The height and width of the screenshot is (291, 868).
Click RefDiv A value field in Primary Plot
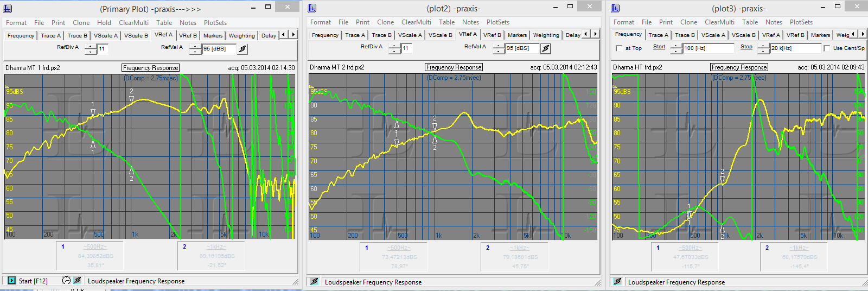tap(103, 49)
